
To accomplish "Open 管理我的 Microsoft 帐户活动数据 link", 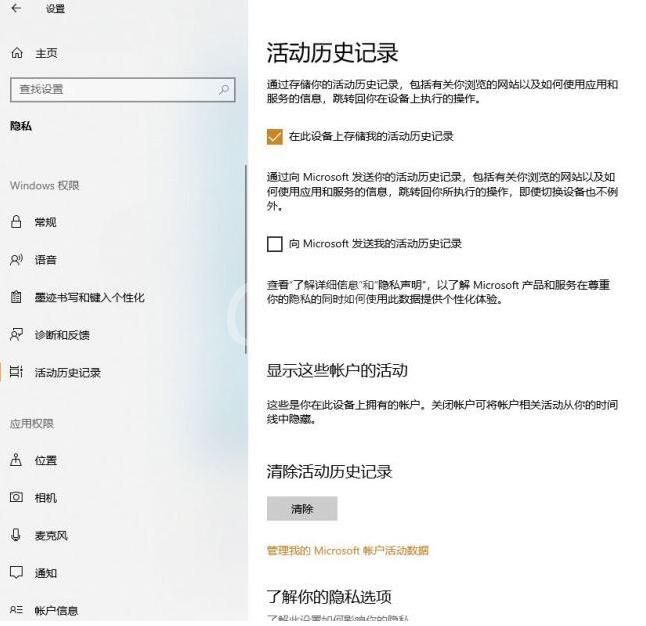I will pos(348,550).
